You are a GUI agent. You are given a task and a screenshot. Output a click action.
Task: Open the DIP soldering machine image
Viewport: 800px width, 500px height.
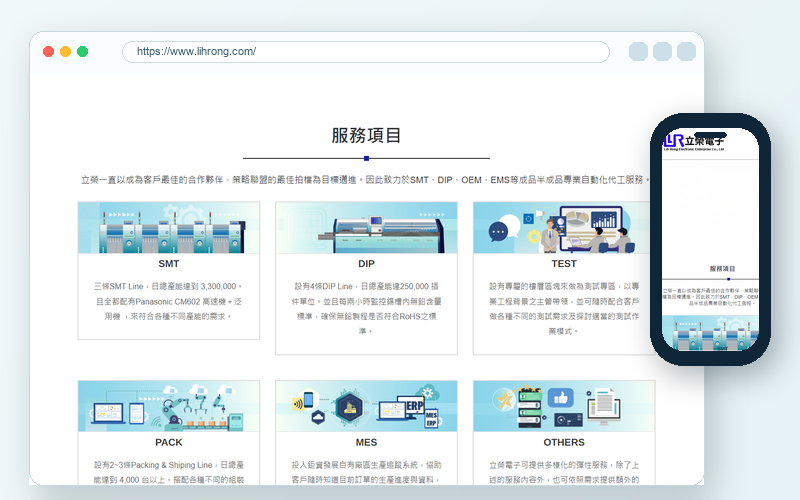(366, 228)
